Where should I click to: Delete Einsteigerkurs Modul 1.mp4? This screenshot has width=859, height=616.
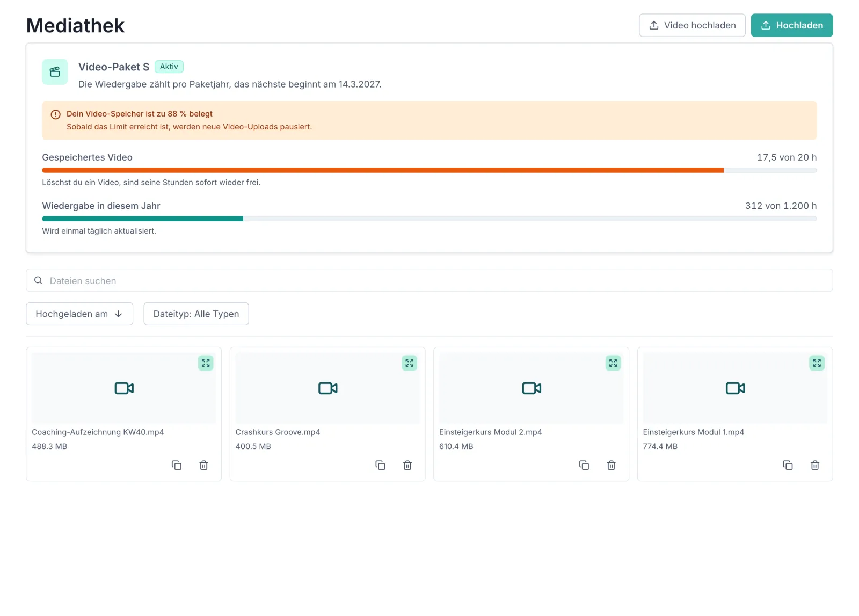point(815,465)
